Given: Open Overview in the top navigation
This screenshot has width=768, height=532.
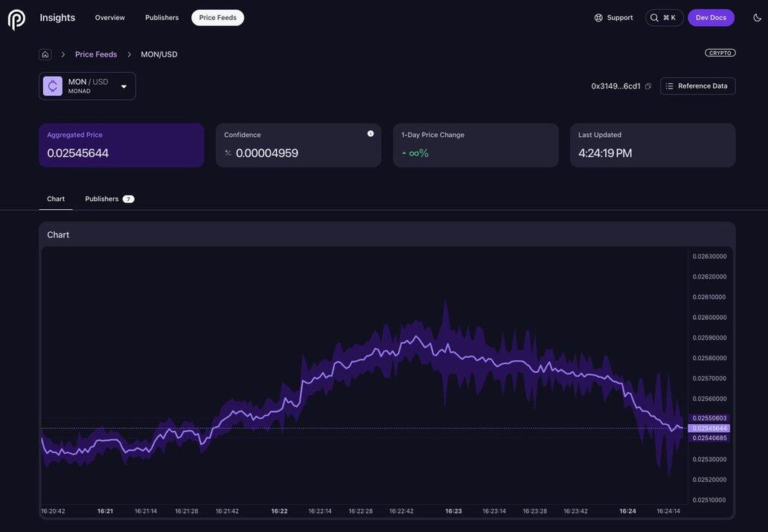Looking at the screenshot, I should 110,18.
